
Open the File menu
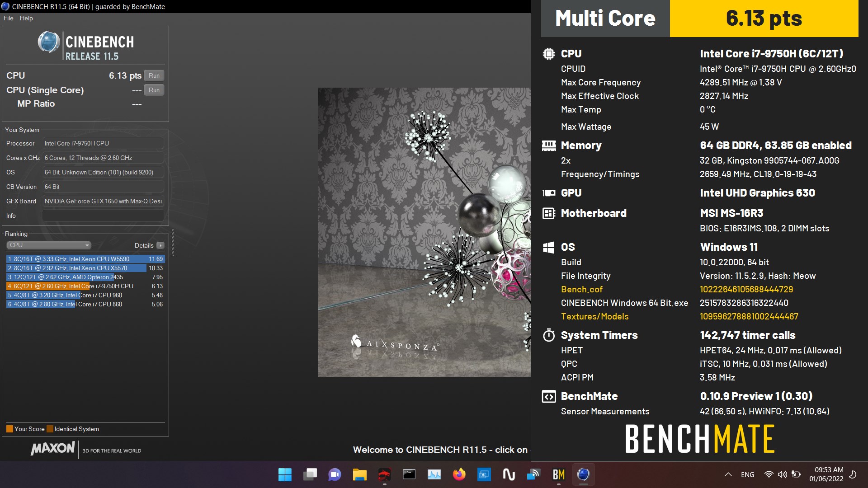tap(9, 18)
